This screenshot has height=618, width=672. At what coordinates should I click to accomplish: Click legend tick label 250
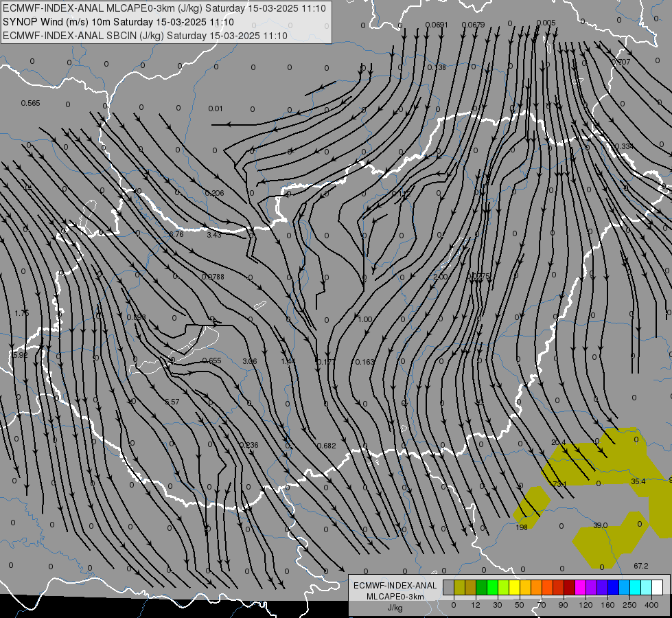pyautogui.click(x=629, y=605)
